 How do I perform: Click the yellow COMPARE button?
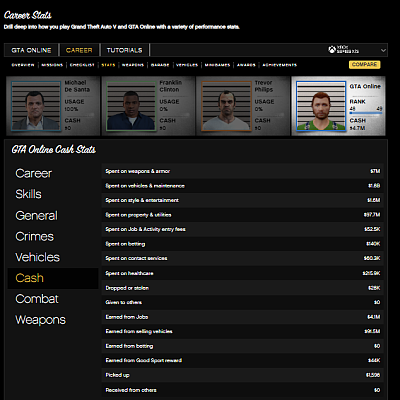[x=364, y=64]
